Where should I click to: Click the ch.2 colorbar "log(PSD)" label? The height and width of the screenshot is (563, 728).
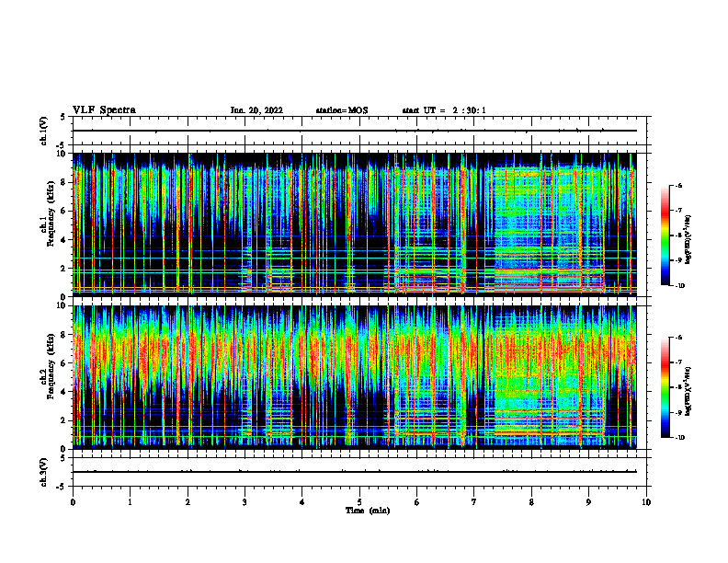coord(688,391)
